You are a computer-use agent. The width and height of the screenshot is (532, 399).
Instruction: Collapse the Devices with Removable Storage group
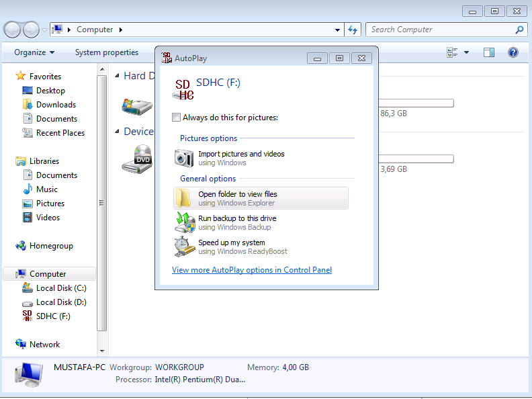(117, 131)
